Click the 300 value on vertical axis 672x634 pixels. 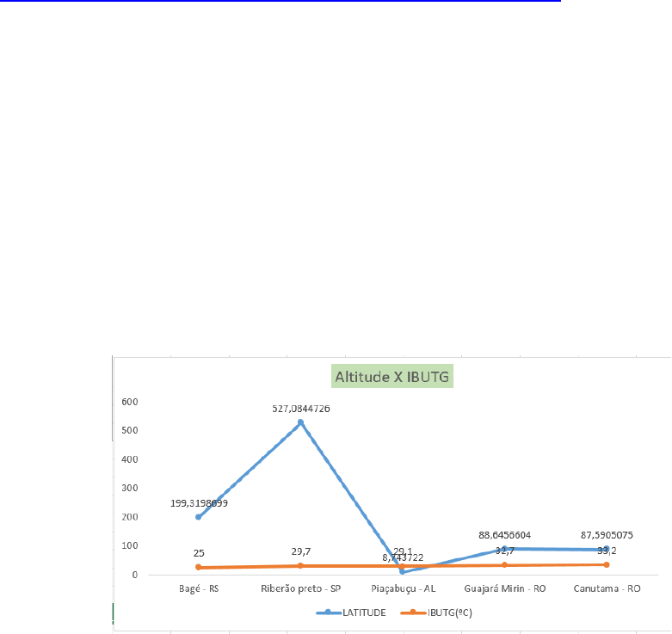point(129,489)
